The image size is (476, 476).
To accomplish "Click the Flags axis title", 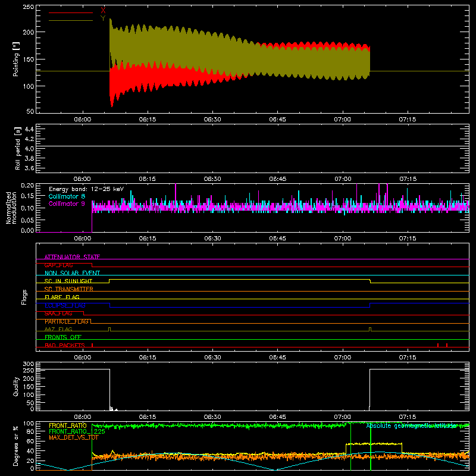I will pyautogui.click(x=24, y=297).
